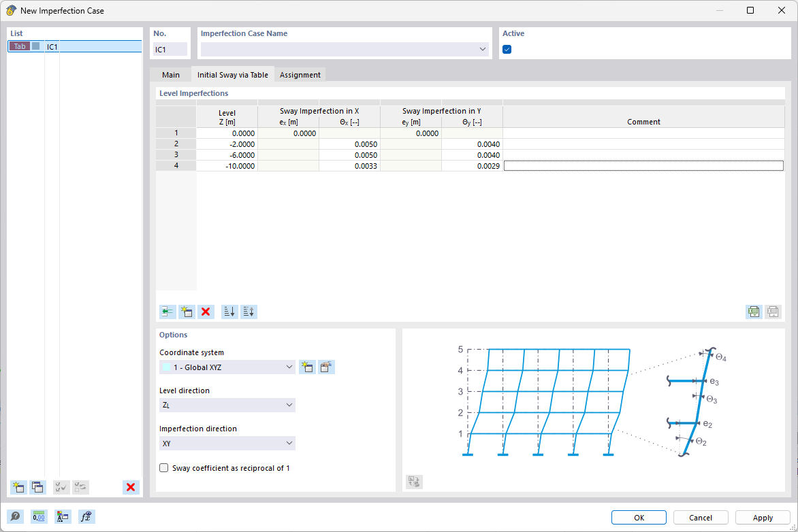Import the table from Excel

coord(773,312)
